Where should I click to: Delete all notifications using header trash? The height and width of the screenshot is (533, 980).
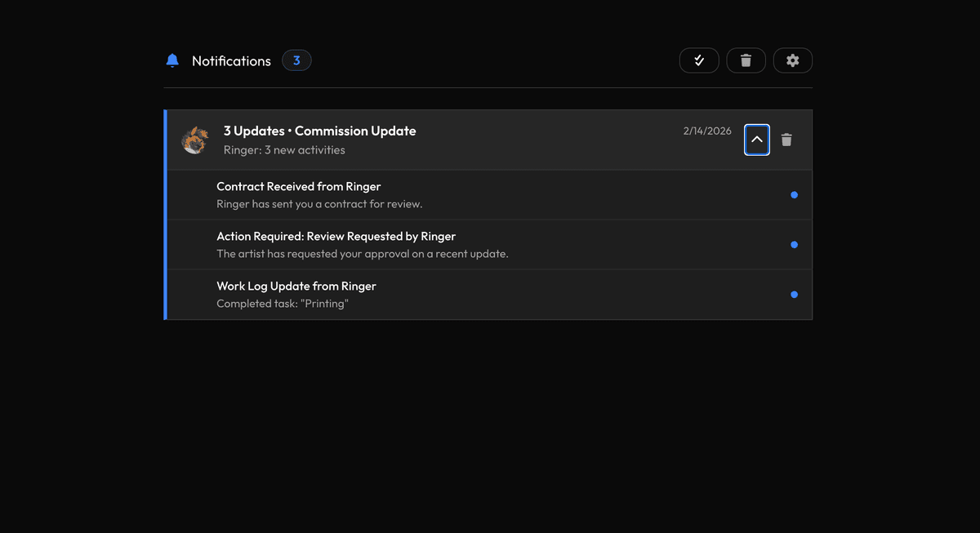(x=746, y=60)
